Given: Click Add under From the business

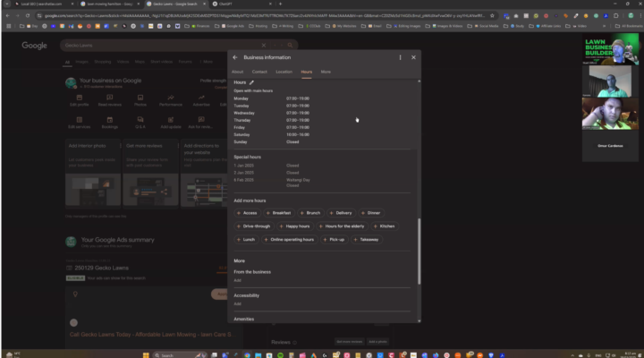Looking at the screenshot, I should pos(237,280).
